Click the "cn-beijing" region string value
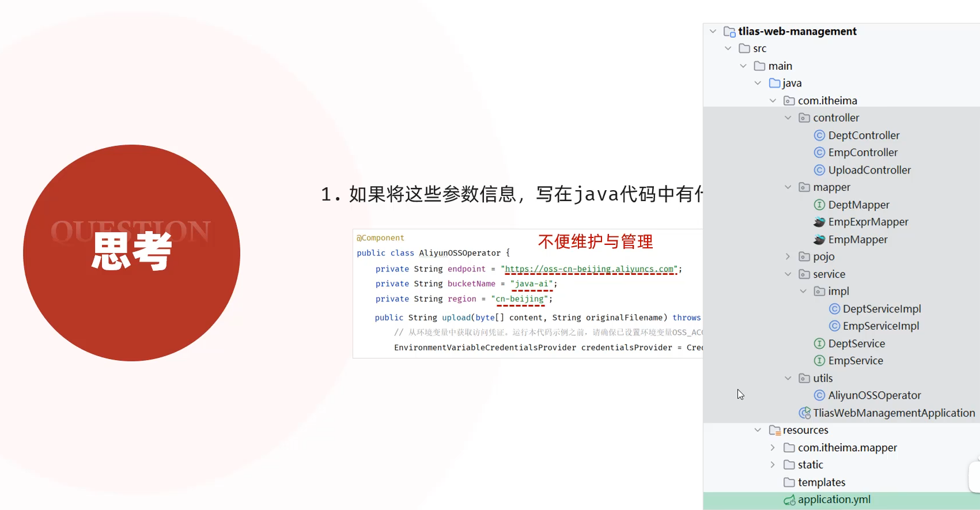The image size is (980, 510). [x=520, y=299]
